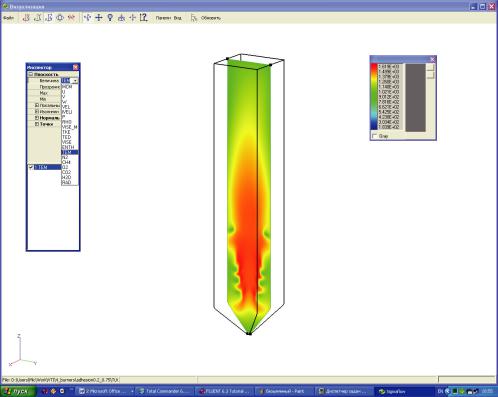Open the Файл menu
This screenshot has height=397, width=498.
pyautogui.click(x=8, y=18)
